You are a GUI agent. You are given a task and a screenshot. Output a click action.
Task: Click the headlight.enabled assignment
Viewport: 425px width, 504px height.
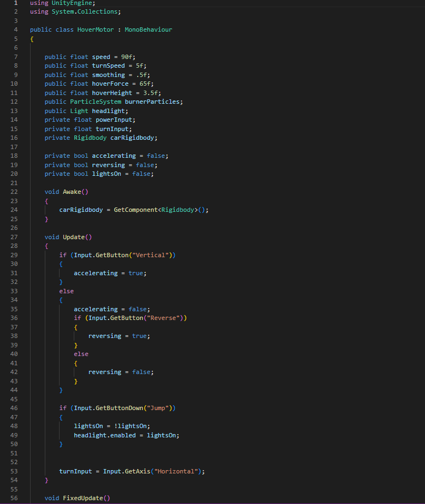[104, 435]
